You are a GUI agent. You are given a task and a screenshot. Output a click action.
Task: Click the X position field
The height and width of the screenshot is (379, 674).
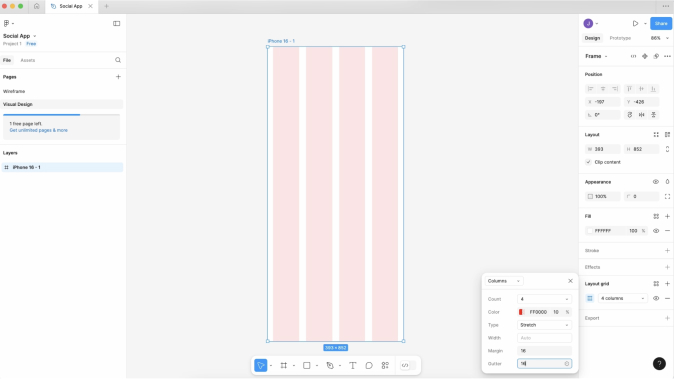[603, 102]
